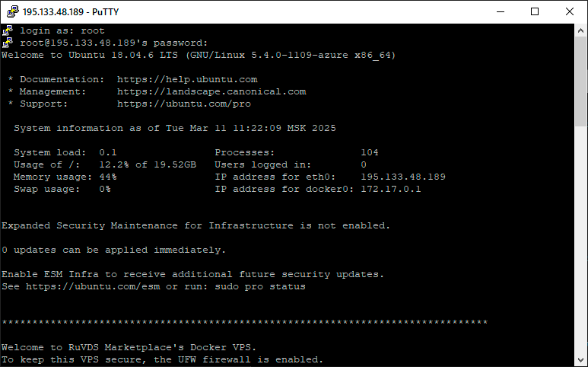This screenshot has width=588, height=367.
Task: Close the PuTTY window
Action: pos(570,11)
